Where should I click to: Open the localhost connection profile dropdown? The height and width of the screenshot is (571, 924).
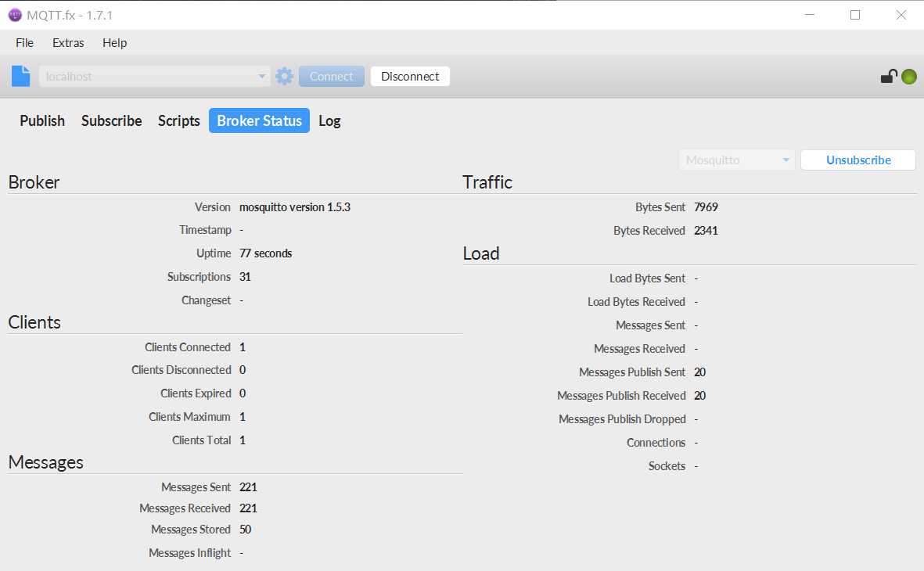[154, 77]
